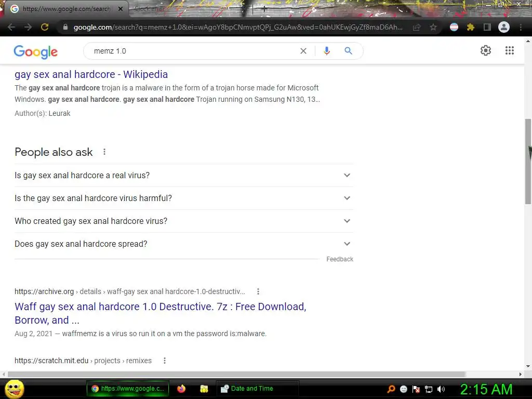
Task: Launch Firefox from the taskbar
Action: (181, 389)
